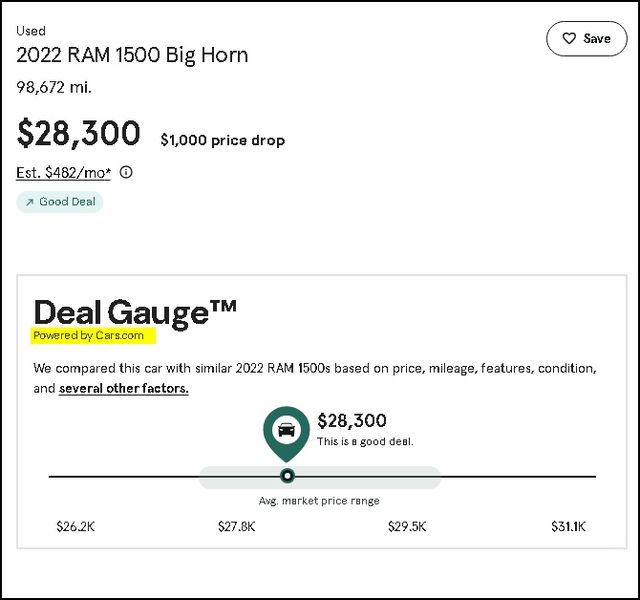Click the Good Deal arrow icon
The height and width of the screenshot is (600, 640).
29,202
